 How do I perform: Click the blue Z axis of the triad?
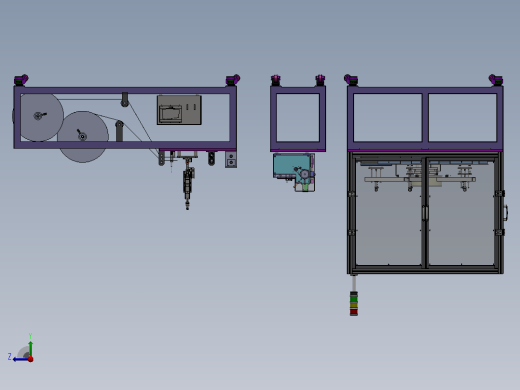point(20,359)
